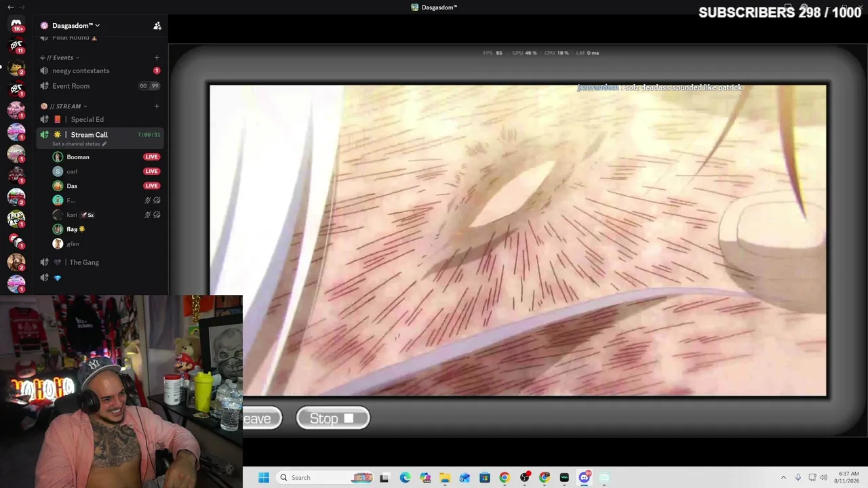Open server dropdown next to Dasgasdom name
The width and height of the screenshot is (868, 488).
point(98,26)
